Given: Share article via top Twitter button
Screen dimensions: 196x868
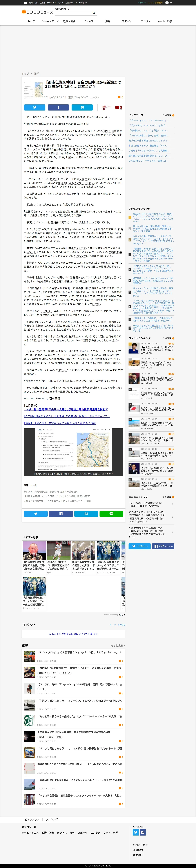Looking at the screenshot, I should coord(34,107).
